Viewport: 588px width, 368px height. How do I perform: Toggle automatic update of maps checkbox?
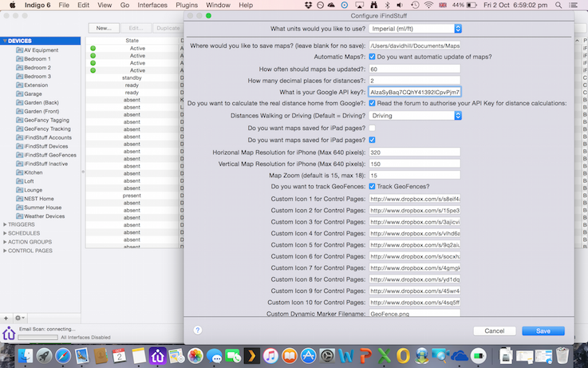click(x=372, y=57)
